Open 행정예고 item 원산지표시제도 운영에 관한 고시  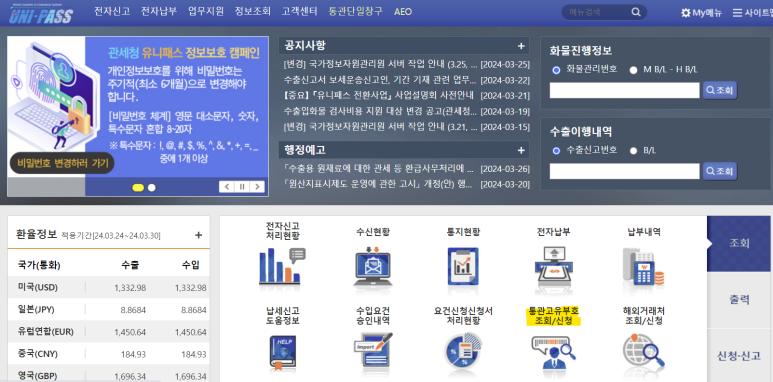(379, 184)
